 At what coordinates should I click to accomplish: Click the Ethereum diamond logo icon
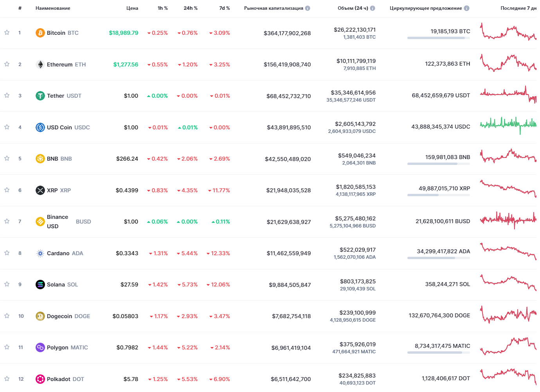[40, 64]
